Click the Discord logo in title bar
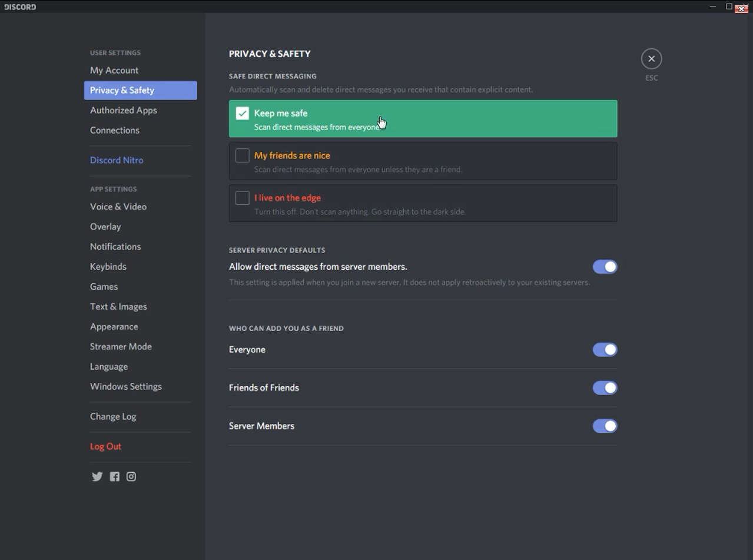 [20, 6]
